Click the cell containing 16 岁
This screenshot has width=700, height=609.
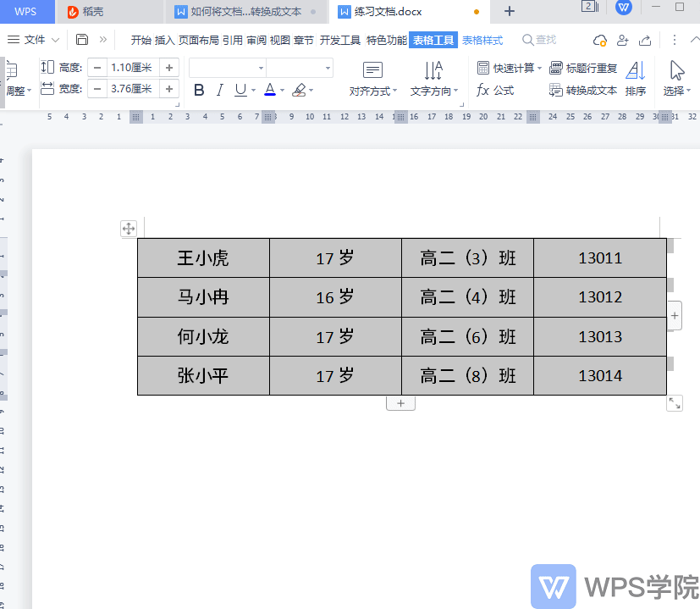point(335,297)
